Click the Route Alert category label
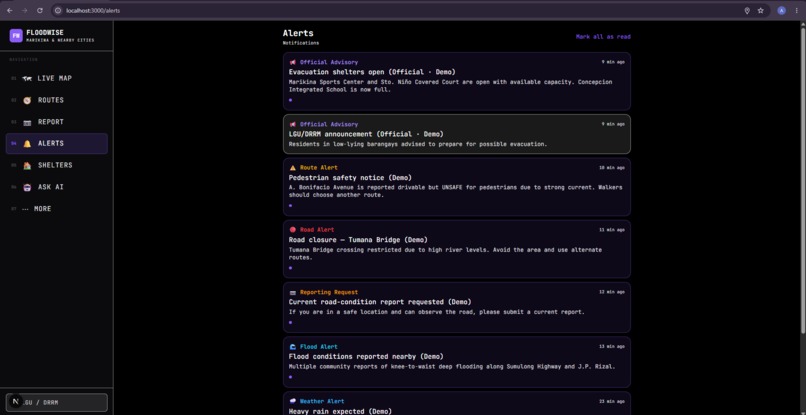806x415 pixels. point(319,168)
